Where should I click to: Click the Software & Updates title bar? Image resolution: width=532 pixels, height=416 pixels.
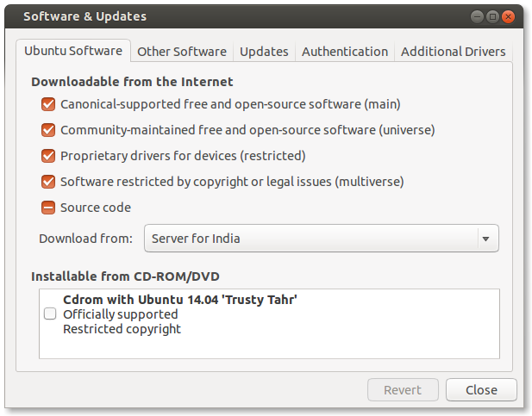pos(259,16)
